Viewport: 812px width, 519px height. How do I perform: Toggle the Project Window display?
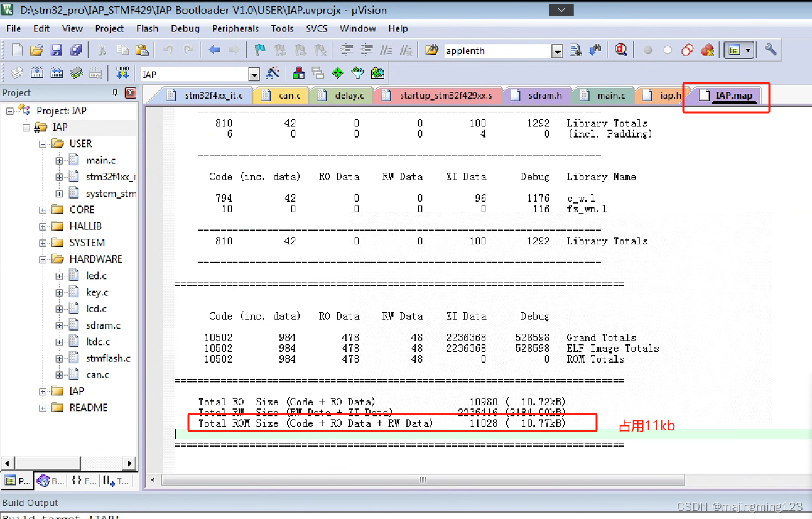point(735,50)
